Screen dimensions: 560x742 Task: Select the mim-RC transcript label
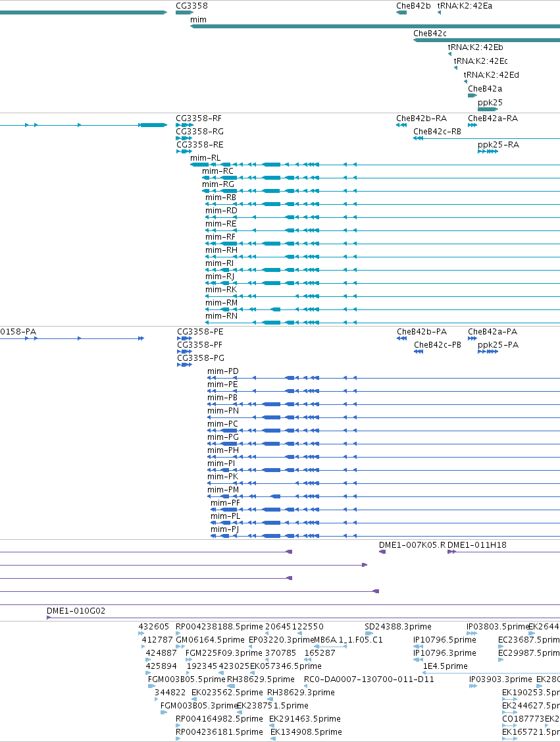pyautogui.click(x=218, y=171)
